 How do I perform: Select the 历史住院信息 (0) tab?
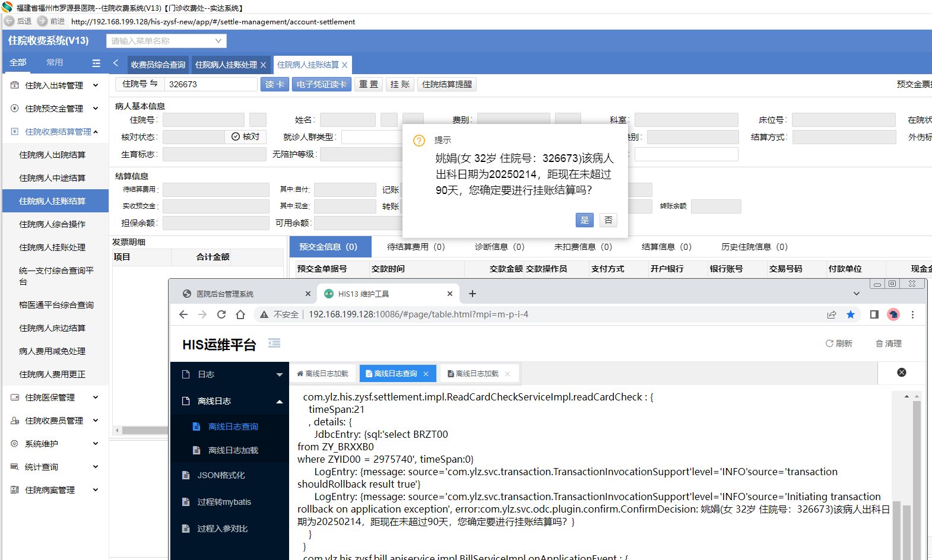click(x=755, y=247)
